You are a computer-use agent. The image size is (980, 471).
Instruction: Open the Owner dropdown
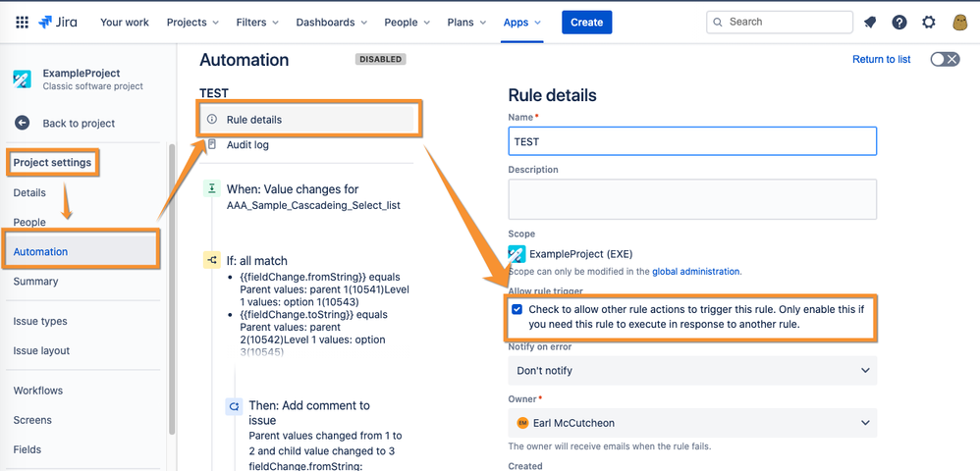[x=692, y=423]
